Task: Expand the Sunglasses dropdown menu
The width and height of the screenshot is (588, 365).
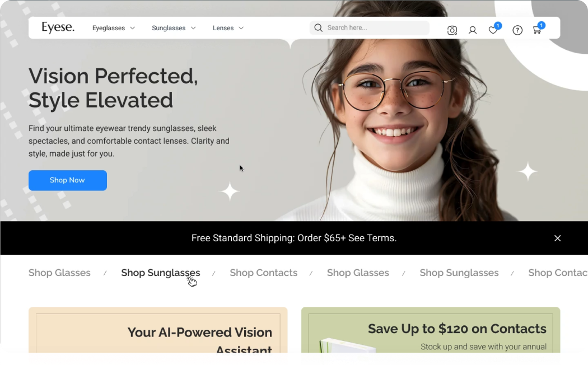Action: 174,28
